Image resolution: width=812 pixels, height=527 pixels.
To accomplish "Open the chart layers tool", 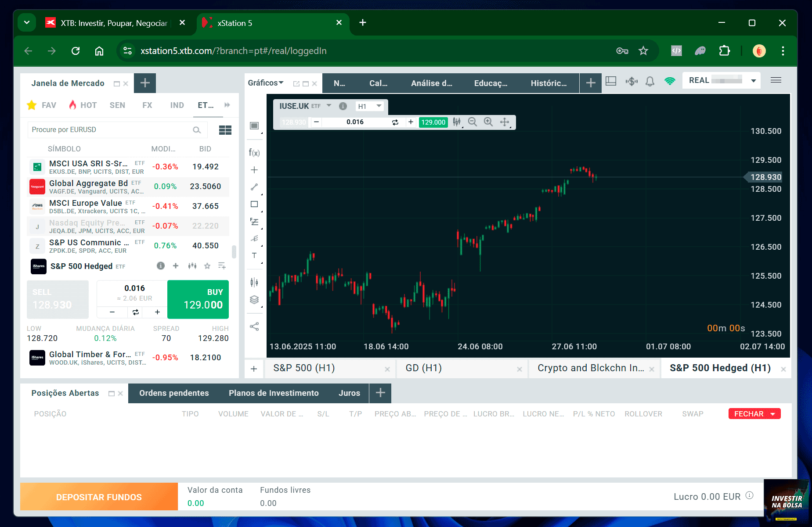I will pos(254,300).
